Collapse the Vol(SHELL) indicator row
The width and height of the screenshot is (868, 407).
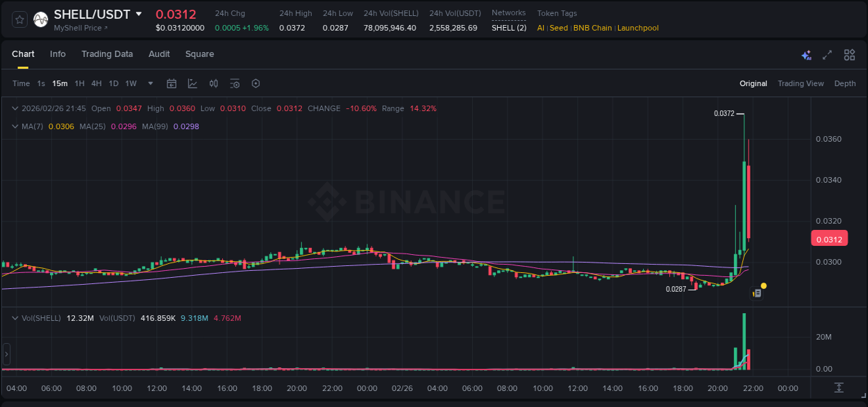(15, 317)
